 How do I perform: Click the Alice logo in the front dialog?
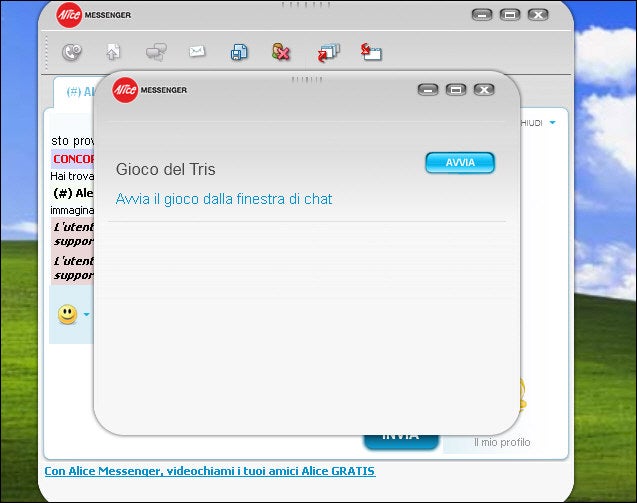click(125, 90)
